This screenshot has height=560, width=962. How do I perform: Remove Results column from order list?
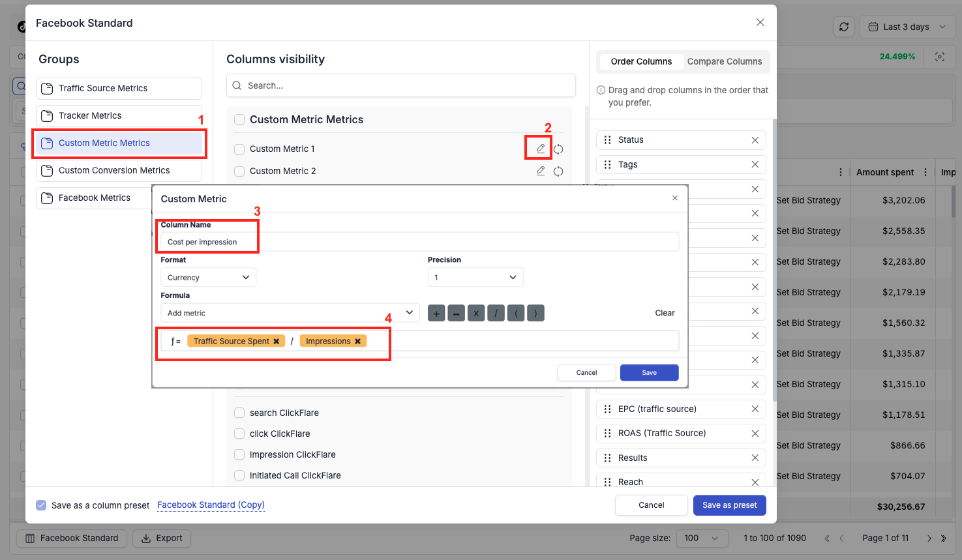(x=755, y=458)
